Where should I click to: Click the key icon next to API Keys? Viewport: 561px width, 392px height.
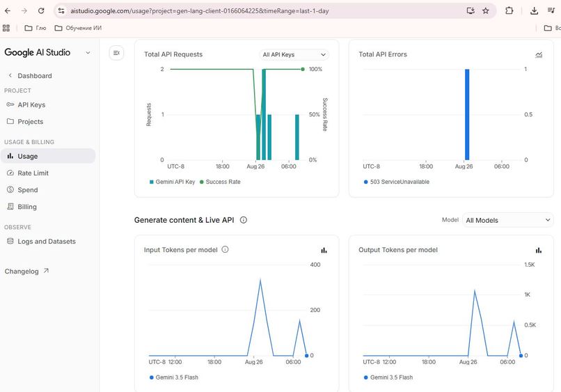tap(10, 104)
